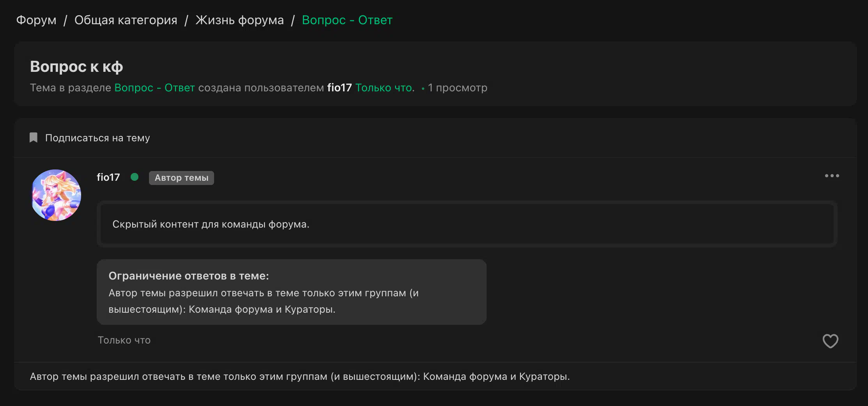This screenshot has height=406, width=868.
Task: Open the gray Только что post timestamp
Action: coord(124,340)
